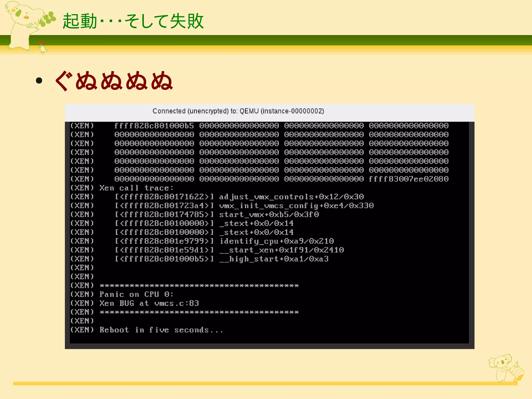Click the start_vmx+0xb5/0x3f0 entry
The height and width of the screenshot is (399, 532).
pos(269,215)
